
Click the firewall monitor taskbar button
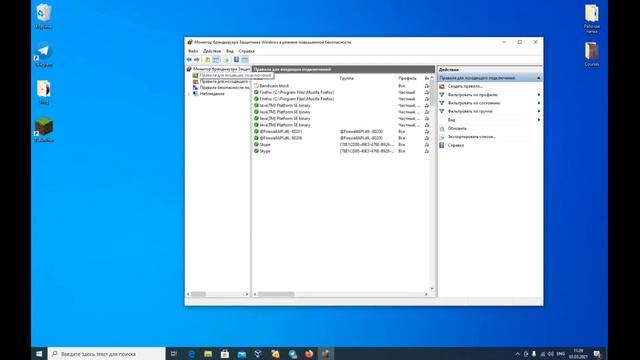click(x=326, y=353)
